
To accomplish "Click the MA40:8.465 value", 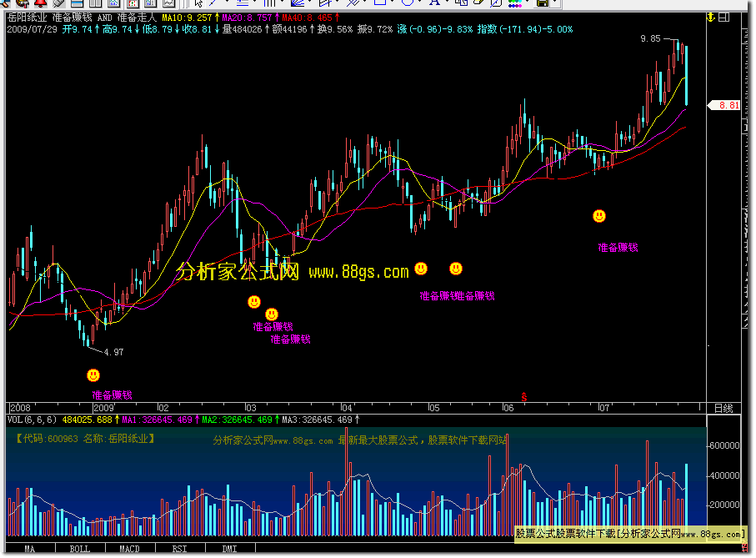I will tap(307, 18).
